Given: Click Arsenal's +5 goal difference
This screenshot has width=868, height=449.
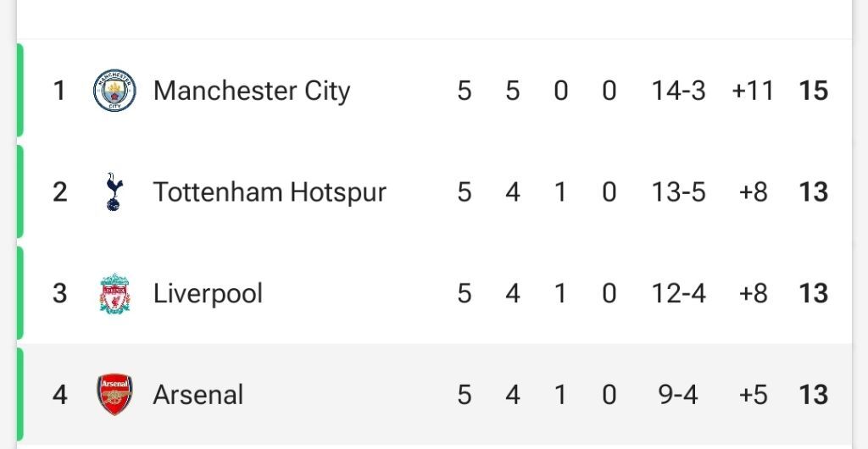Looking at the screenshot, I should tap(753, 395).
